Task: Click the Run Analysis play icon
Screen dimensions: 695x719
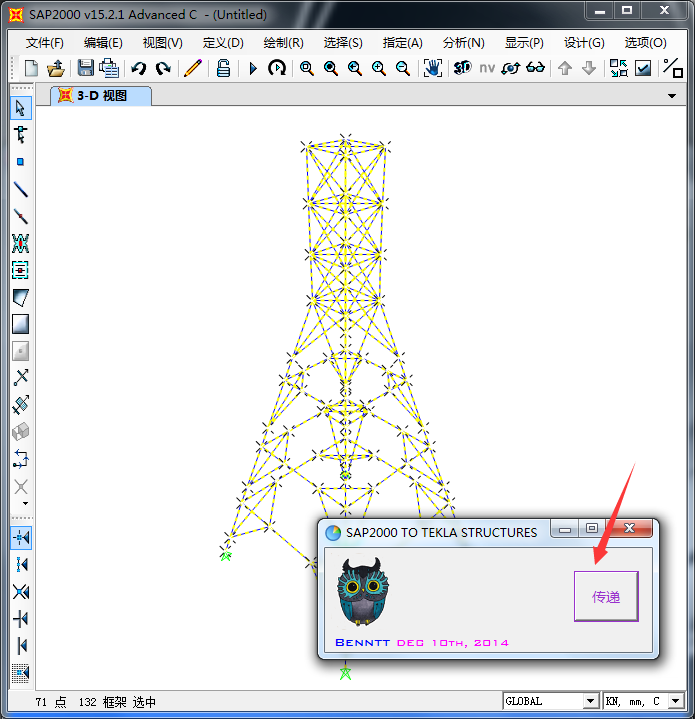Action: [253, 68]
